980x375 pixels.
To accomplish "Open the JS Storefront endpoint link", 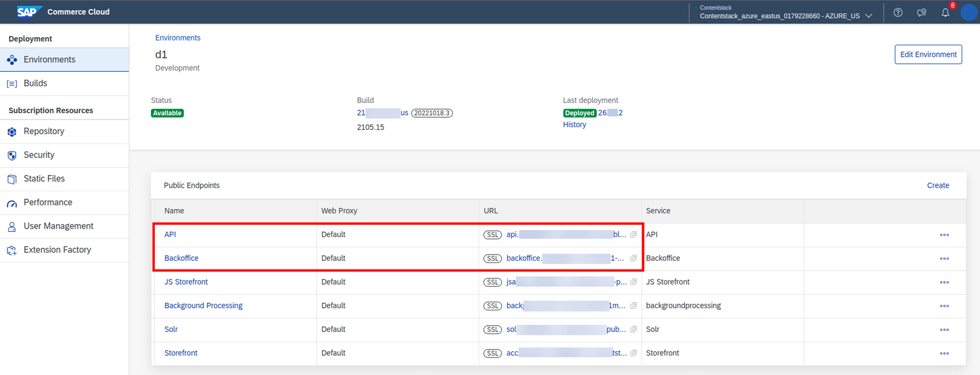I will [186, 282].
